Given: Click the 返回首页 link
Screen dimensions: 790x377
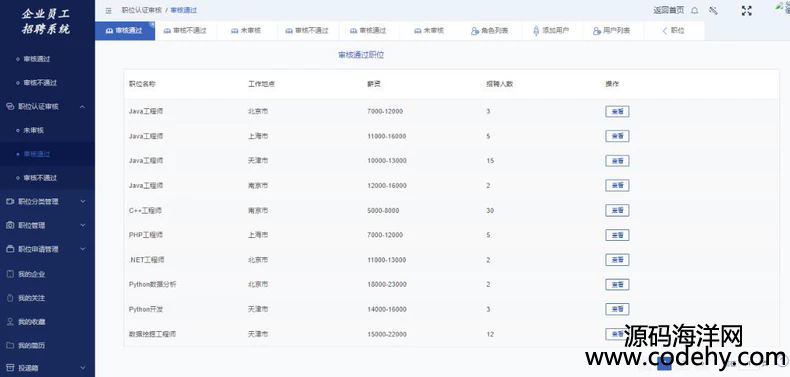Looking at the screenshot, I should coord(669,11).
